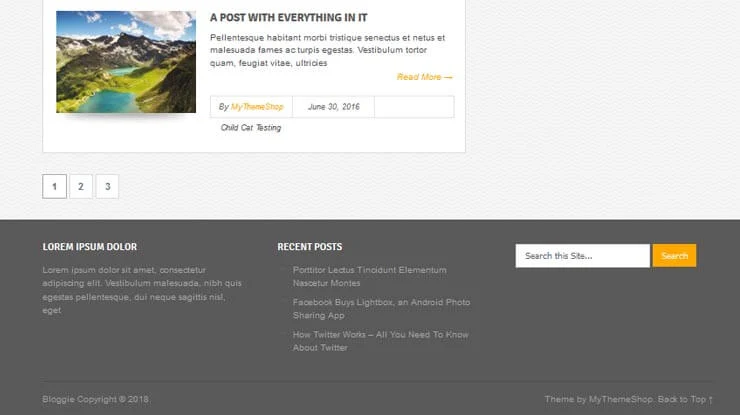This screenshot has width=740, height=415.
Task: Open 'Porttitor Lectus Tincidunt Elementum' recent post
Action: (370, 277)
